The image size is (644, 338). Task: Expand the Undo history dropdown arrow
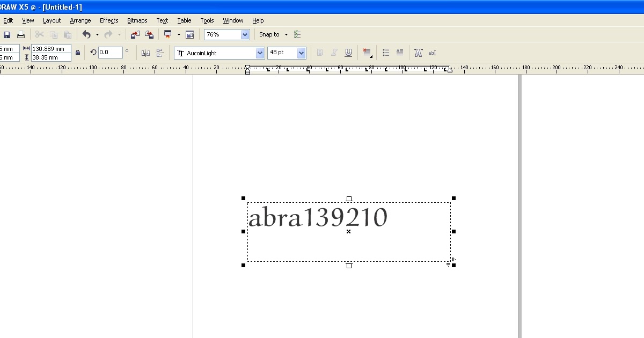[x=97, y=34]
